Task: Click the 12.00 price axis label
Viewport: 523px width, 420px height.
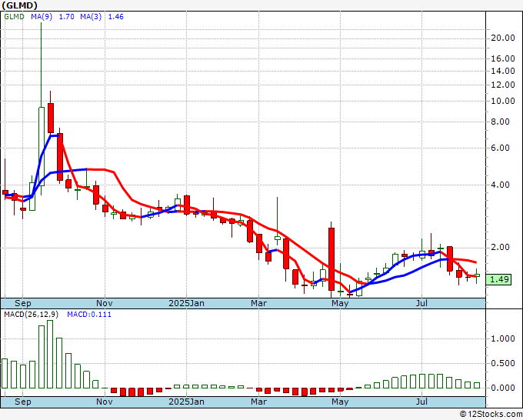Action: click(x=503, y=85)
